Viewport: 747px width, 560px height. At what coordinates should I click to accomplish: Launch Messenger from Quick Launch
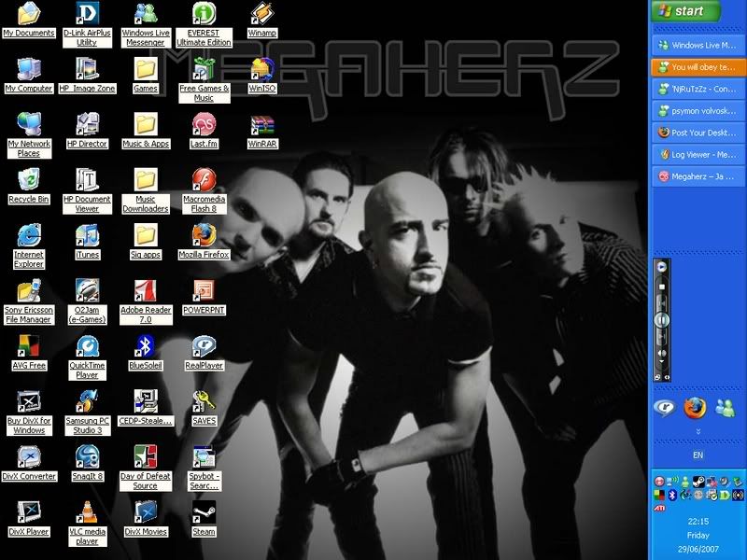click(x=726, y=408)
